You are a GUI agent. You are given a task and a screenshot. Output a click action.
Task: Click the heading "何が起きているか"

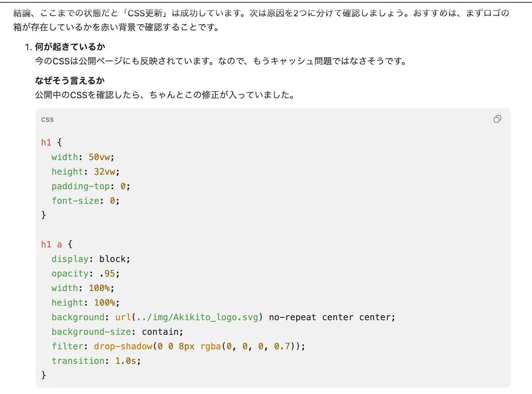point(70,47)
